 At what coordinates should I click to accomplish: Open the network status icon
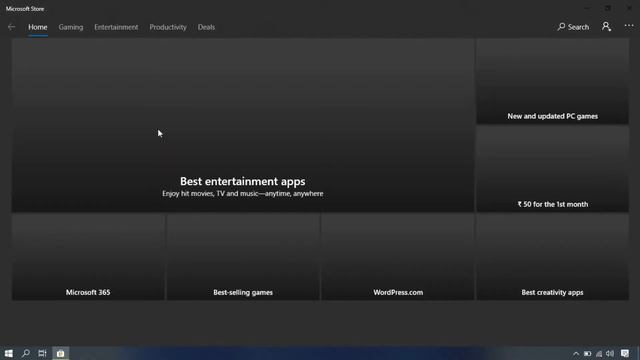coord(599,354)
